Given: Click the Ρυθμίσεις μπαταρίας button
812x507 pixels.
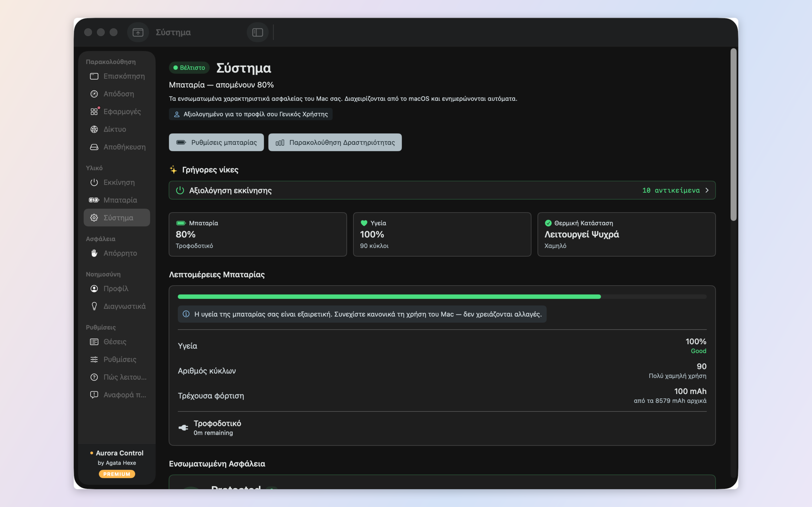Looking at the screenshot, I should (216, 142).
